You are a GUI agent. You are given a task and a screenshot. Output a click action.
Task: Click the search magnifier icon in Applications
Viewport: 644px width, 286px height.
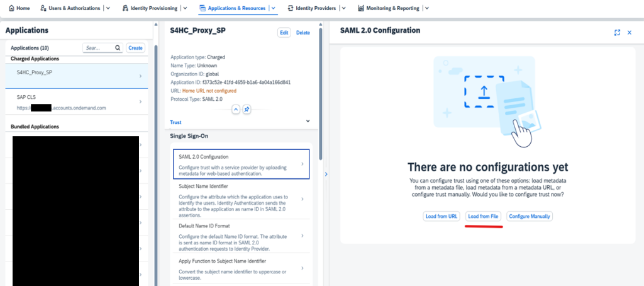click(117, 48)
